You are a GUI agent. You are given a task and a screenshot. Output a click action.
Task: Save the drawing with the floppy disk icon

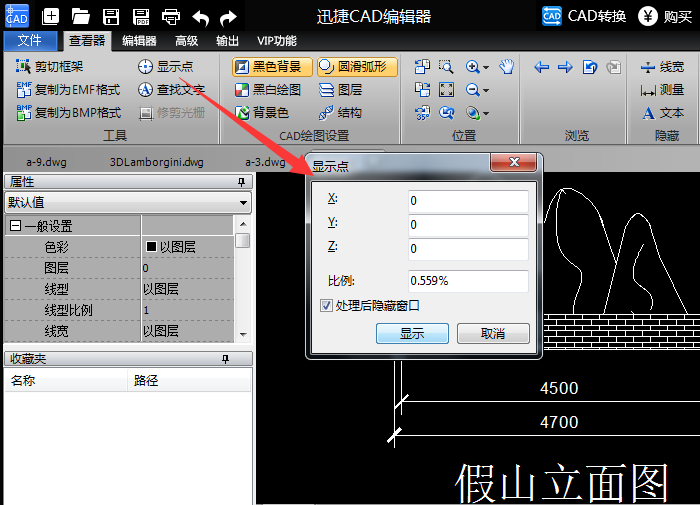click(x=111, y=17)
